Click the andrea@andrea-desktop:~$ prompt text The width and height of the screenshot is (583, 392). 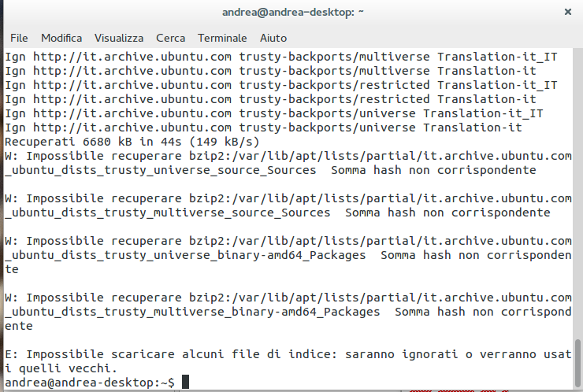click(x=90, y=383)
